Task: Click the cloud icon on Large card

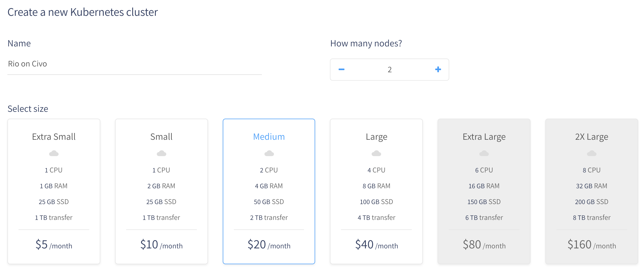Action: click(376, 153)
